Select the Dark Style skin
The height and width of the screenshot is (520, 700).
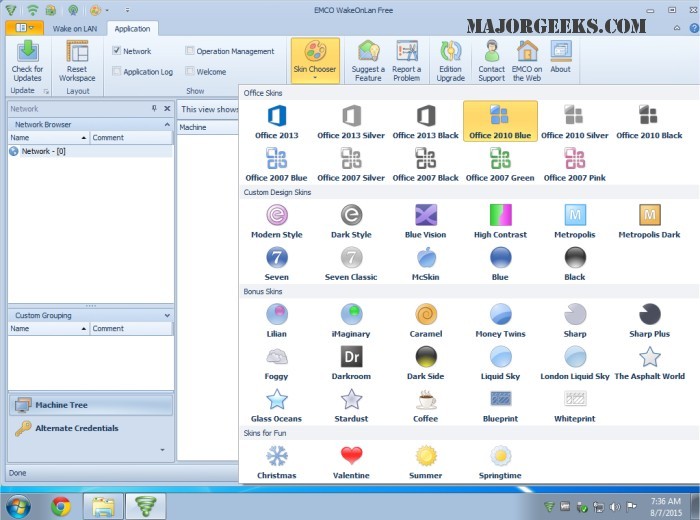tap(351, 221)
